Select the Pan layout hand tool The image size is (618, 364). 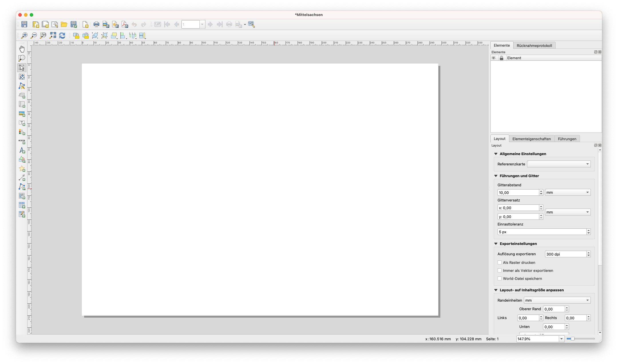22,49
